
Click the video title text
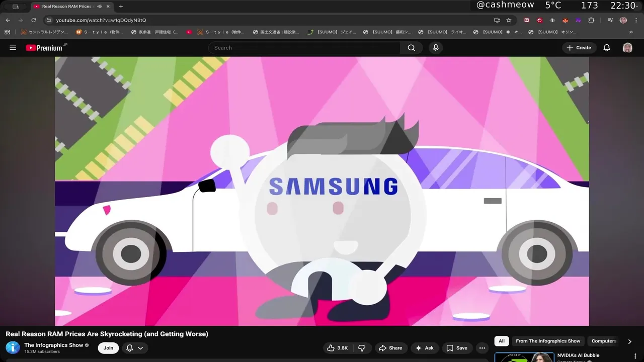click(x=107, y=334)
